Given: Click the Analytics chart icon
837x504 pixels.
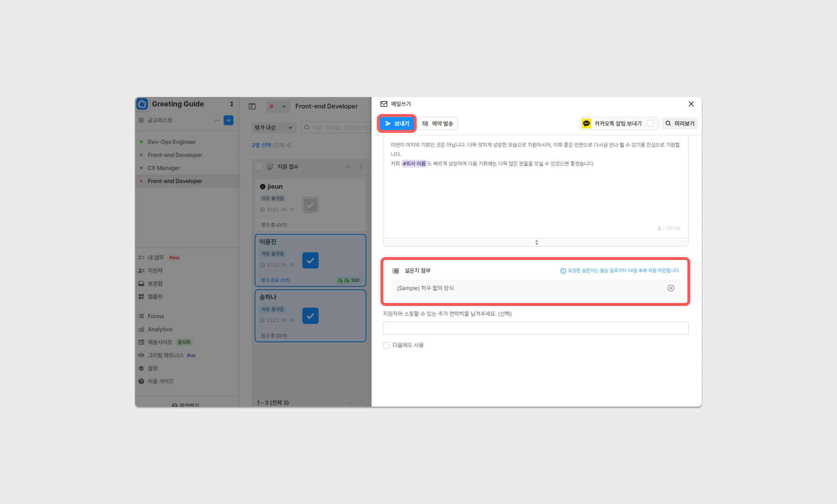Looking at the screenshot, I should click(141, 329).
